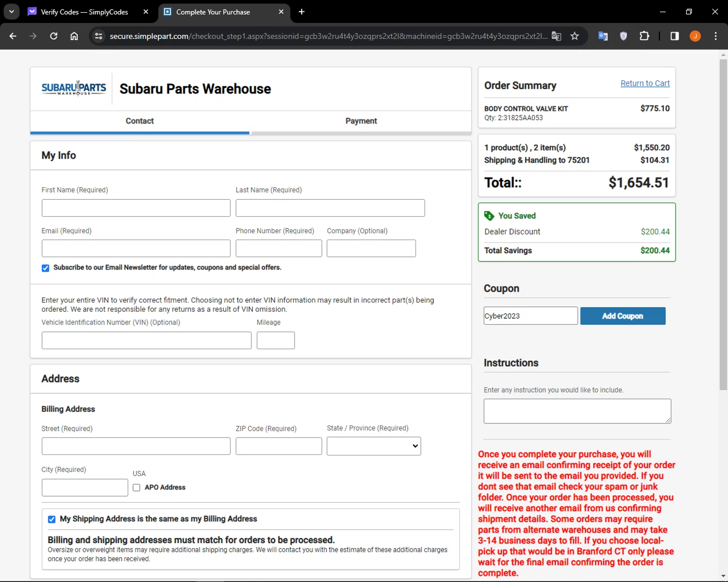The image size is (728, 582).
Task: Open the Extensions puzzle icon
Action: click(x=645, y=36)
